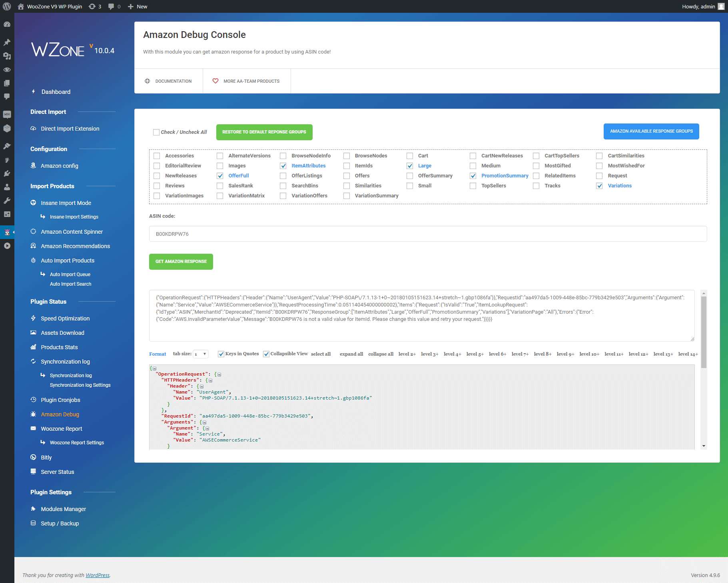Image resolution: width=728 pixels, height=583 pixels.
Task: Collapse the HTTPHeaders JSON node
Action: tap(210, 380)
